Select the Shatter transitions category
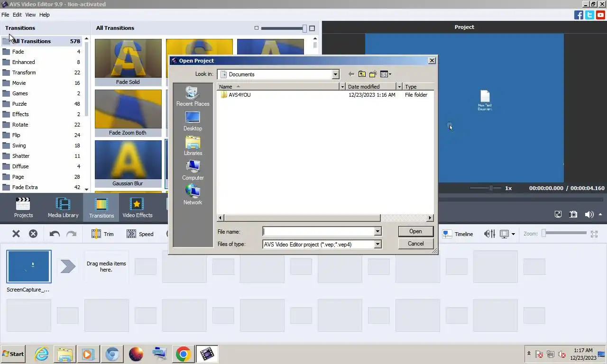This screenshot has height=364, width=607. (x=42, y=156)
